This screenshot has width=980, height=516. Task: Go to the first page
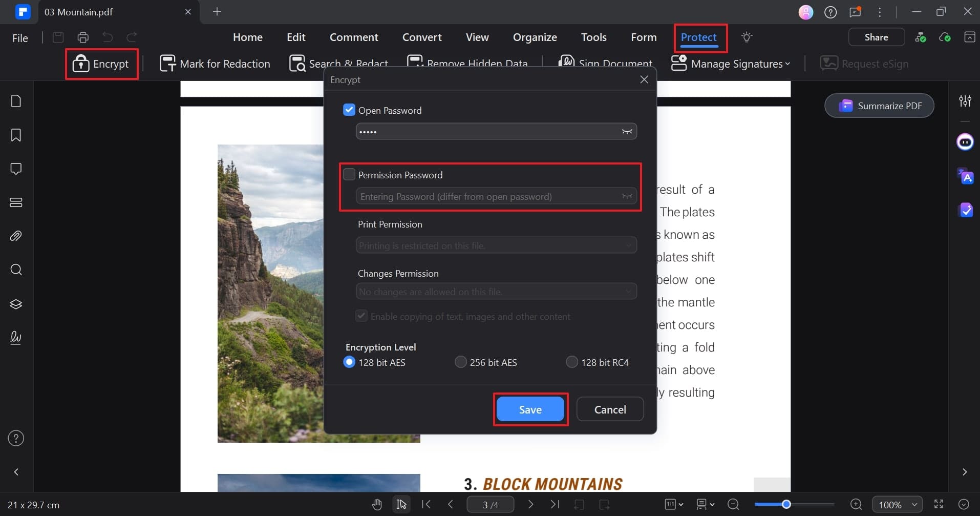tap(426, 505)
